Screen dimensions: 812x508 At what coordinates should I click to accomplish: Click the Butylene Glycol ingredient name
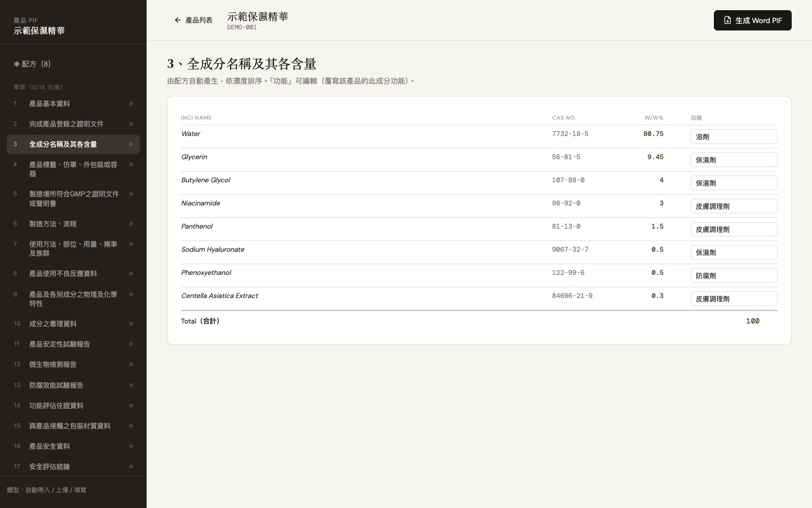click(x=205, y=180)
